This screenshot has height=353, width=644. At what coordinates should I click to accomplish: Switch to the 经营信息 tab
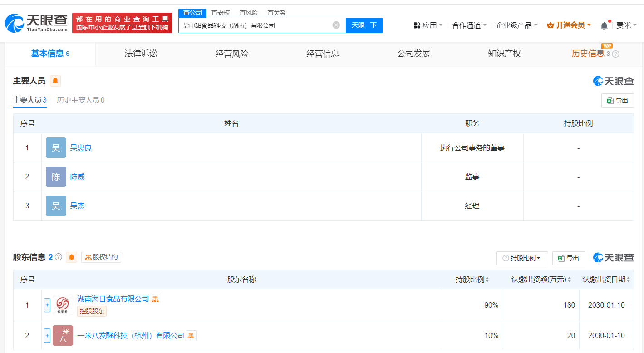point(323,54)
